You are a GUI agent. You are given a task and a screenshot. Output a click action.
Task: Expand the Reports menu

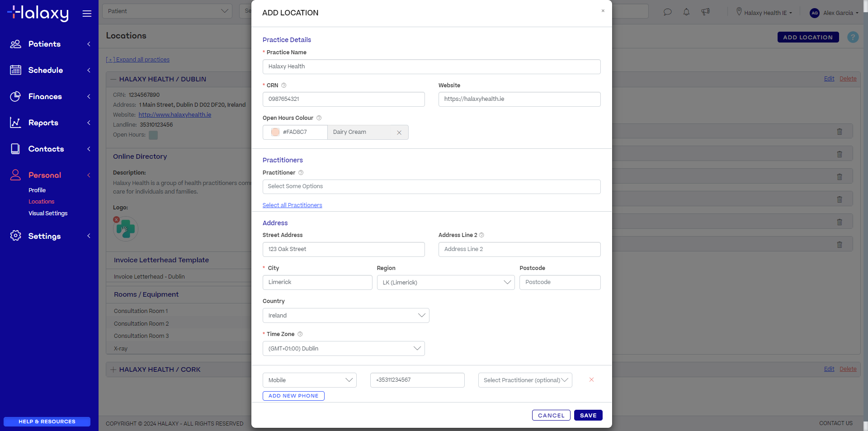pyautogui.click(x=89, y=123)
